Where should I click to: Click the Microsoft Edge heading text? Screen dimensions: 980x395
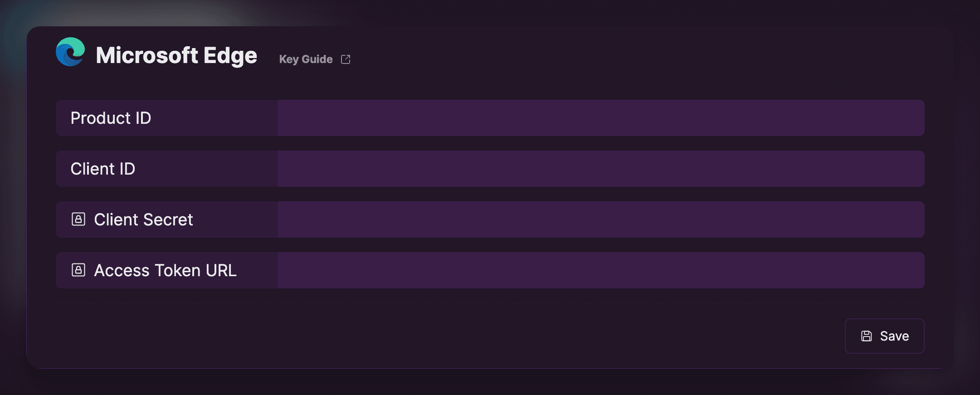click(x=176, y=55)
